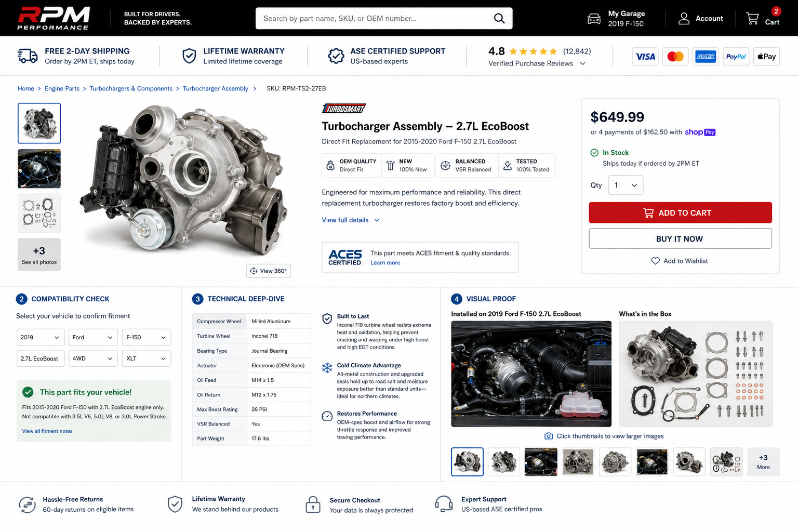Click the Cold Climate snowflake icon
The height and width of the screenshot is (532, 798).
click(327, 368)
